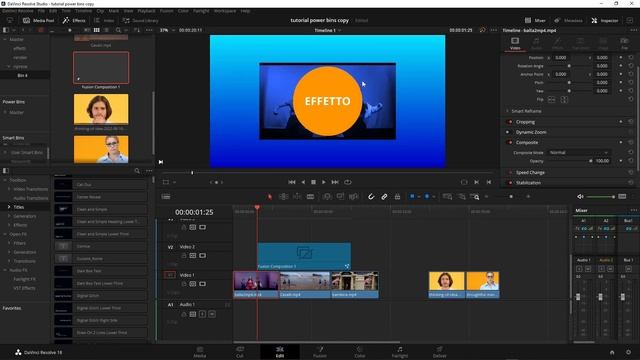Expand the Titles category

coord(9,207)
